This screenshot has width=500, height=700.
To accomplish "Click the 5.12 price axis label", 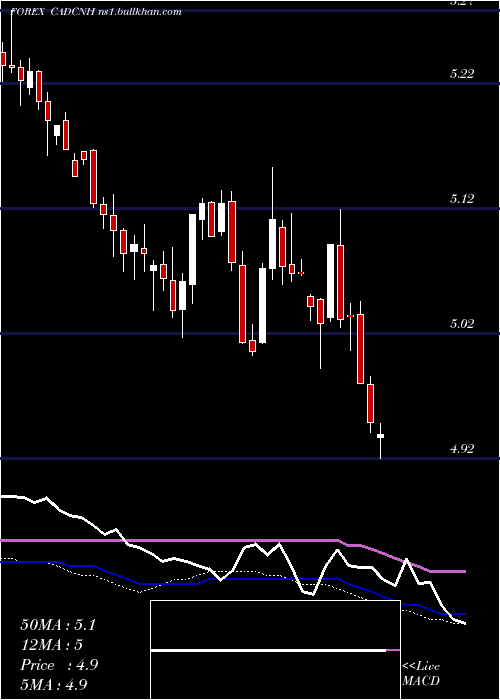I will [462, 199].
